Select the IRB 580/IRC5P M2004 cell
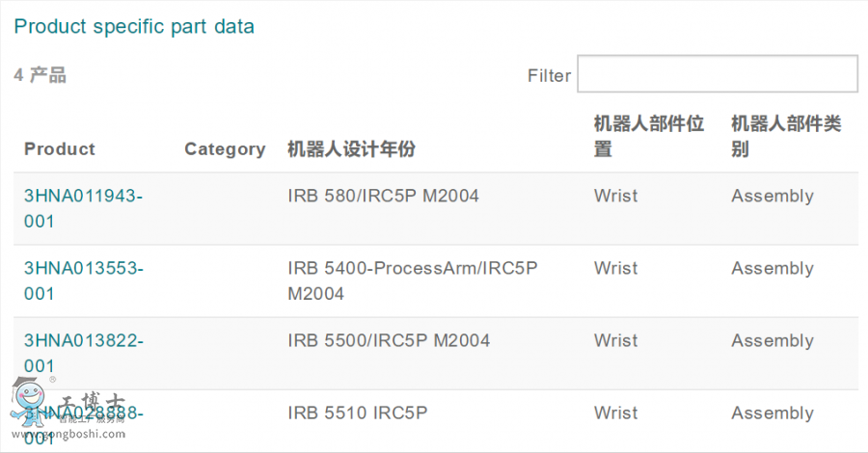 click(x=383, y=196)
